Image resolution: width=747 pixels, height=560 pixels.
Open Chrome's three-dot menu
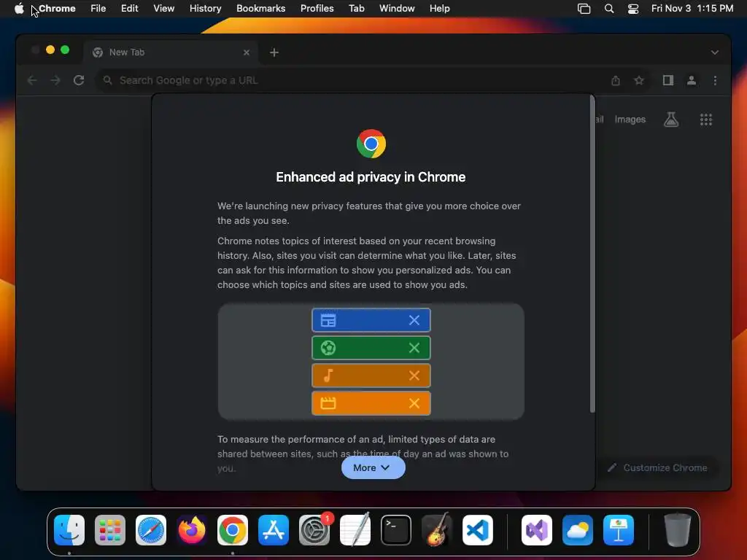click(715, 80)
